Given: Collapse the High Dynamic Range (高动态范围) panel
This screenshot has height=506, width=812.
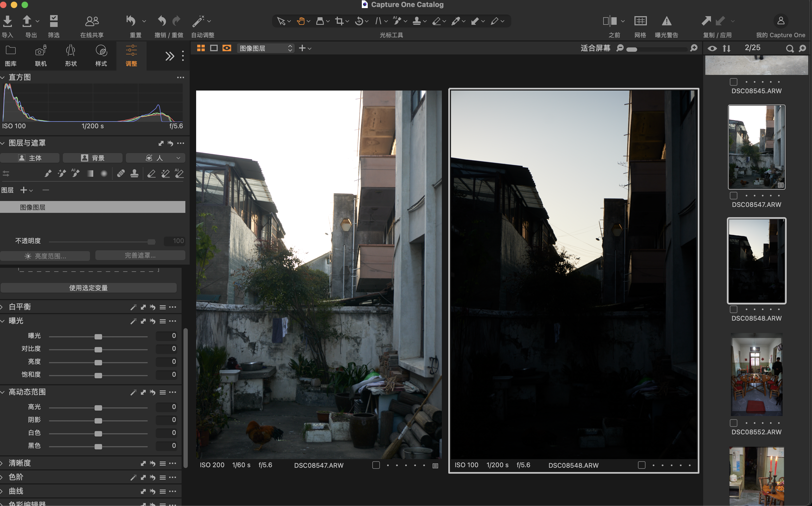Looking at the screenshot, I should pyautogui.click(x=3, y=392).
